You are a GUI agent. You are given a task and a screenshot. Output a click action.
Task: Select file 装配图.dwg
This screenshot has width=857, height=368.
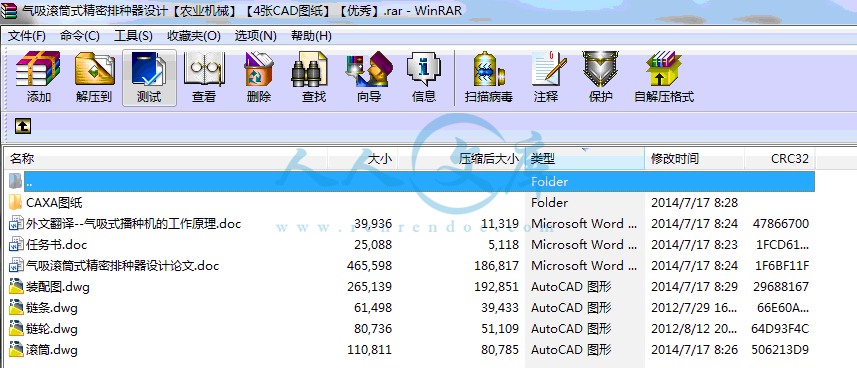click(57, 287)
